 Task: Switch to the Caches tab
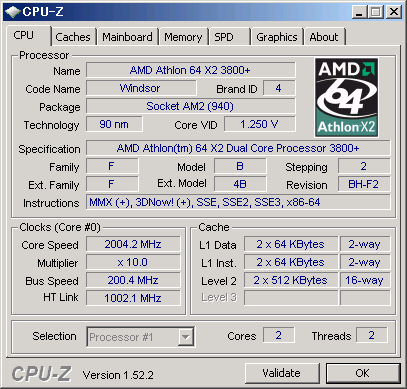point(73,37)
